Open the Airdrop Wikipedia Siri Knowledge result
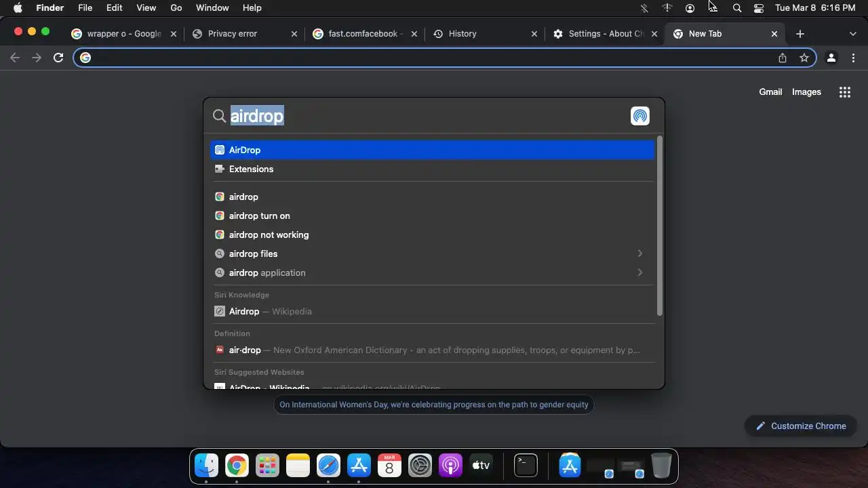This screenshot has width=868, height=488. click(x=432, y=311)
